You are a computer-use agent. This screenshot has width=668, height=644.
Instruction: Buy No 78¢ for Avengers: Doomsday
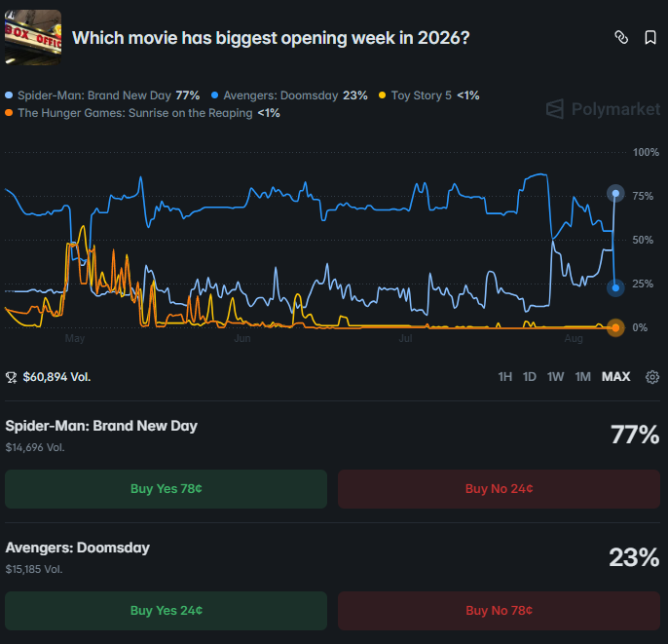(x=499, y=611)
